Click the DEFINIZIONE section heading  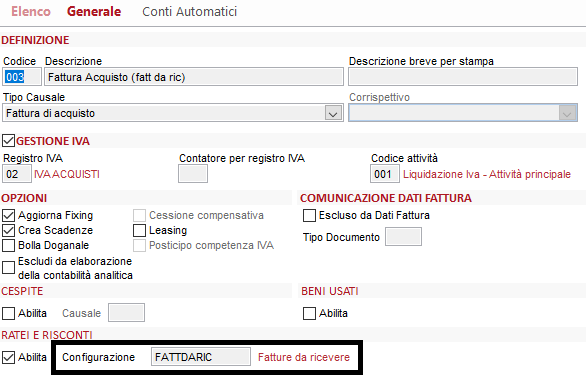pyautogui.click(x=35, y=40)
